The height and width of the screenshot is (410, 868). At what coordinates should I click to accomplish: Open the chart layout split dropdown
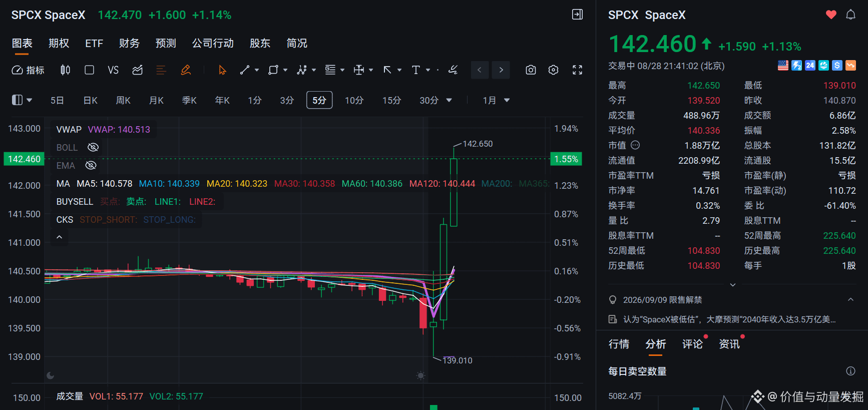coord(22,100)
